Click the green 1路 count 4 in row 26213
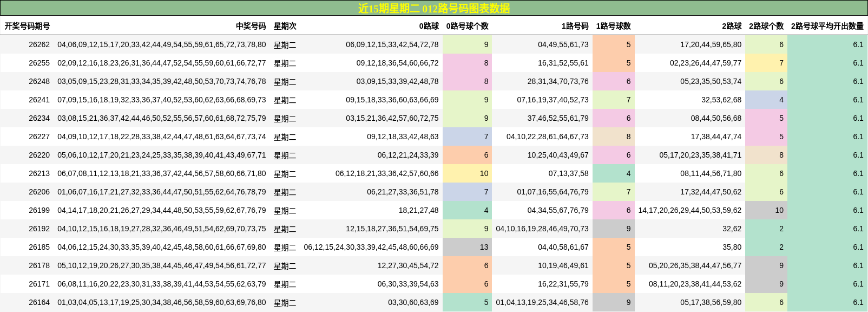The image size is (868, 312). click(614, 173)
